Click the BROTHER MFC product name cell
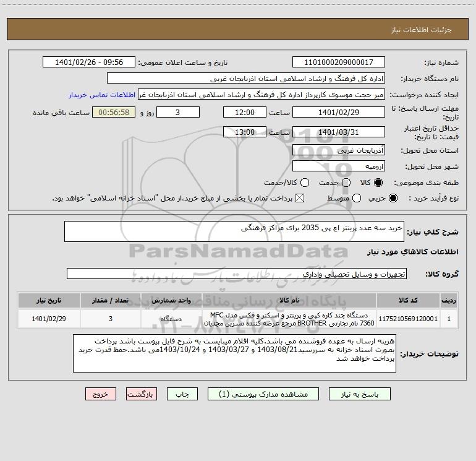 point(289,319)
